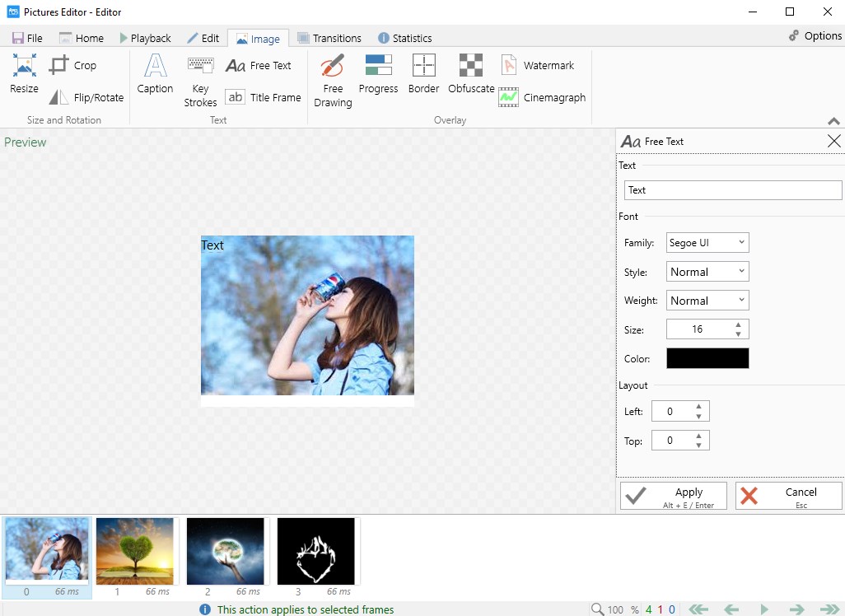This screenshot has height=616, width=845.
Task: Open the Title Frame tool
Action: tap(263, 97)
